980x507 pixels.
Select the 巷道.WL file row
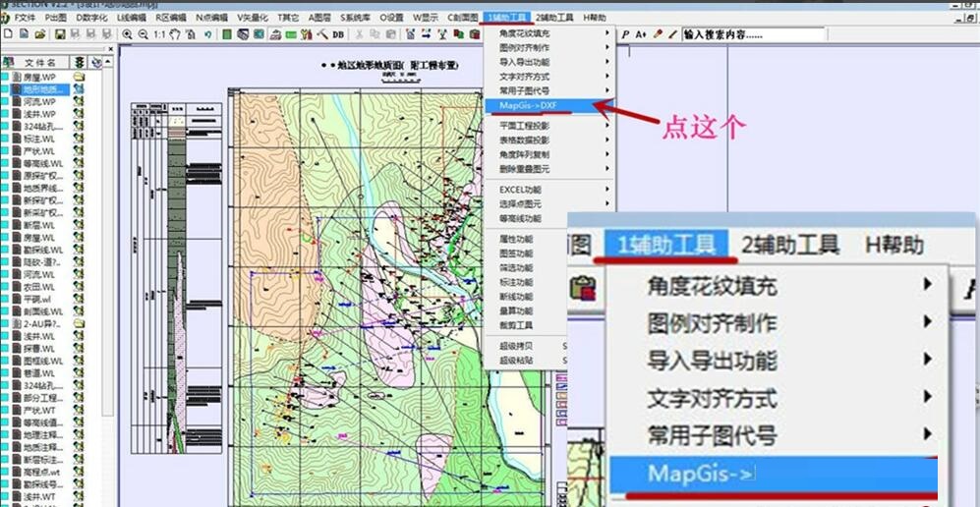[x=37, y=372]
